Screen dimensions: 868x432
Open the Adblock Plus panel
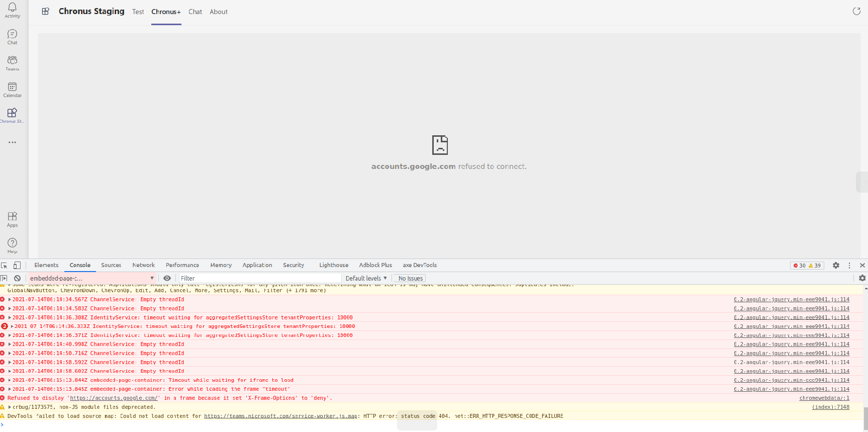375,265
